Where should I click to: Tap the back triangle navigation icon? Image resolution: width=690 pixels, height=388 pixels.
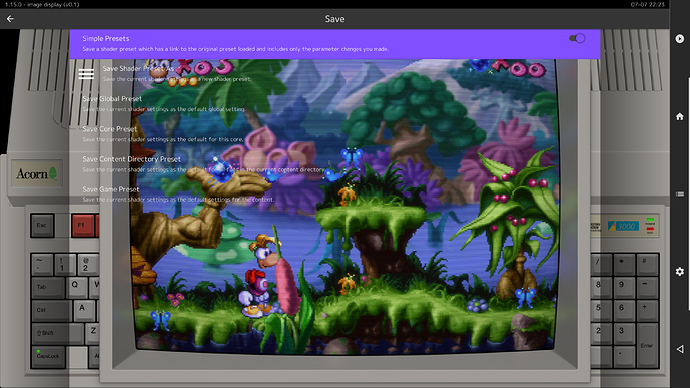coord(679,349)
